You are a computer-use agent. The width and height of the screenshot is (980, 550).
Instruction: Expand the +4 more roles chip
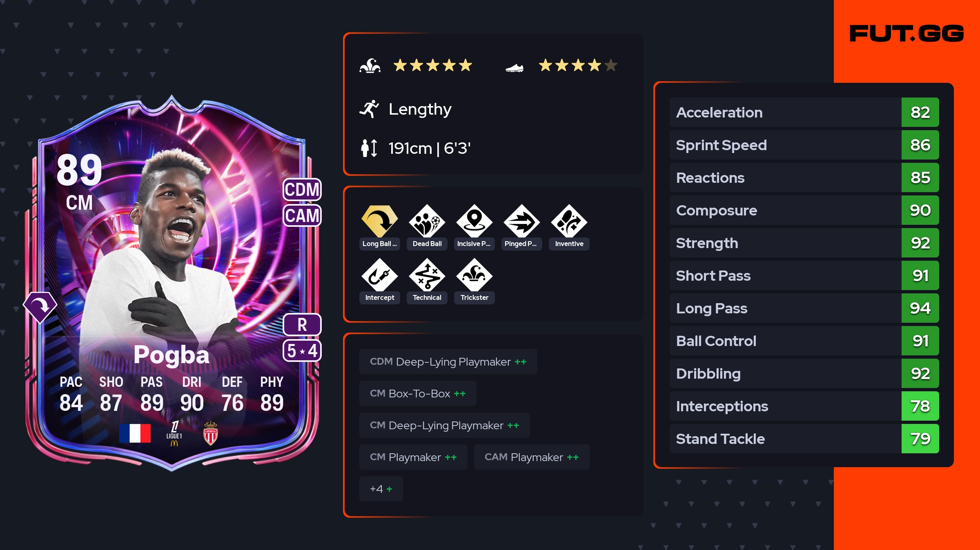point(381,489)
